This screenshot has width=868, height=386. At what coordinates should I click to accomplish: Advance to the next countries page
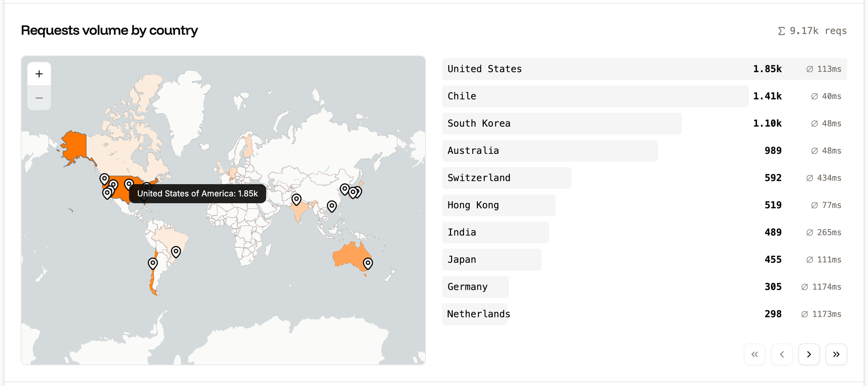pyautogui.click(x=809, y=354)
